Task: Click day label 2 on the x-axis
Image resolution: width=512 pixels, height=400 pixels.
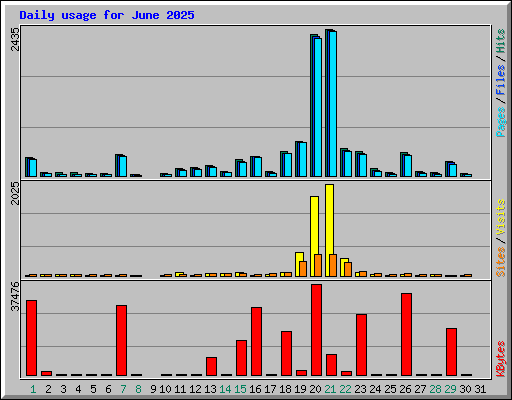Action: coord(48,389)
